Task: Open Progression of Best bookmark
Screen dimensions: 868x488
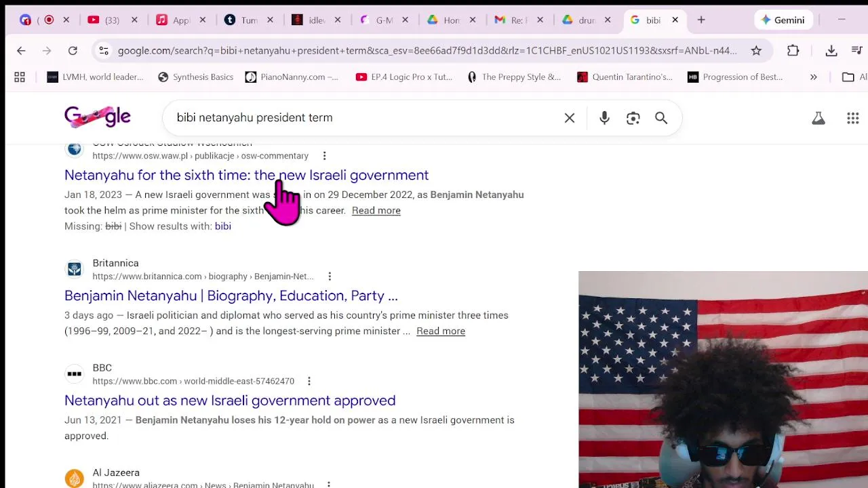Action: point(735,77)
